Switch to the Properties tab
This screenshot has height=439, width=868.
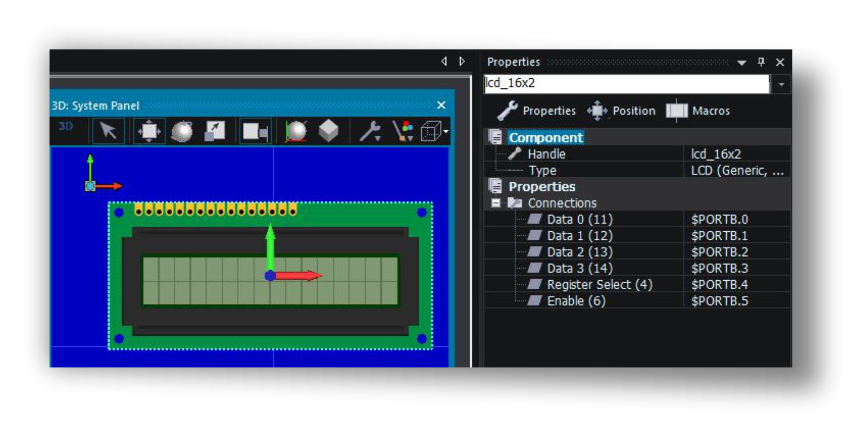(x=537, y=111)
